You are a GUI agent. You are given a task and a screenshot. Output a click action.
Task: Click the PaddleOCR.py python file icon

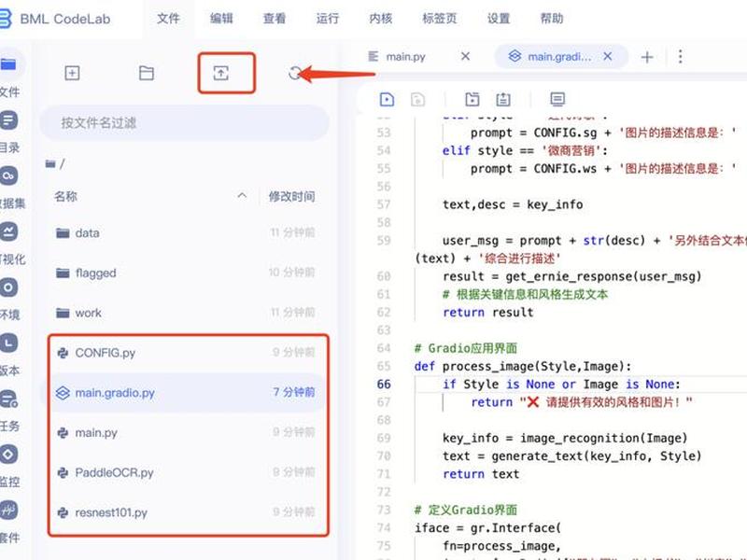tap(63, 473)
